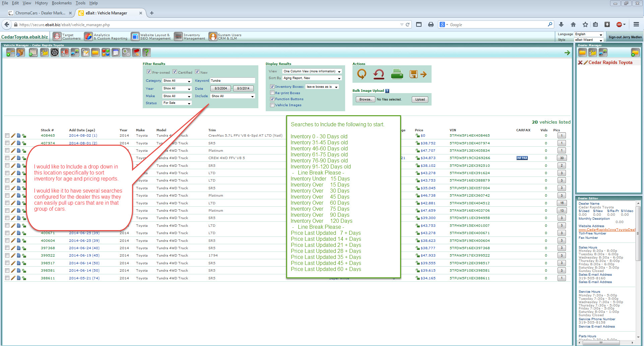This screenshot has width=644, height=346.
Task: Open the Inventory Boxes 'leave boxes as is' dropdown
Action: (322, 87)
